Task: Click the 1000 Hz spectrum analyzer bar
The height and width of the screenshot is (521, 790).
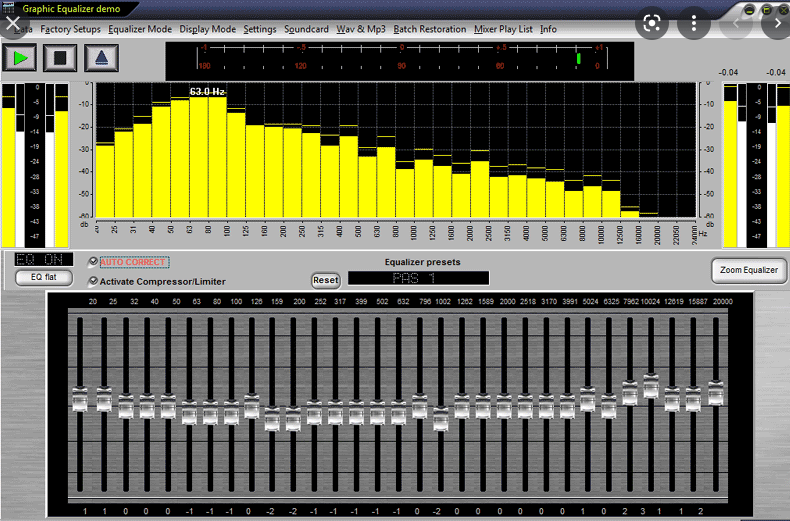Action: [x=424, y=188]
